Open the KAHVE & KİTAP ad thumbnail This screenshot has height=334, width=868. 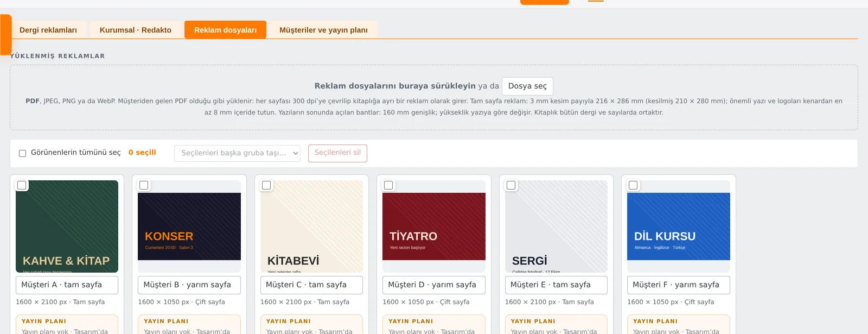(67, 226)
